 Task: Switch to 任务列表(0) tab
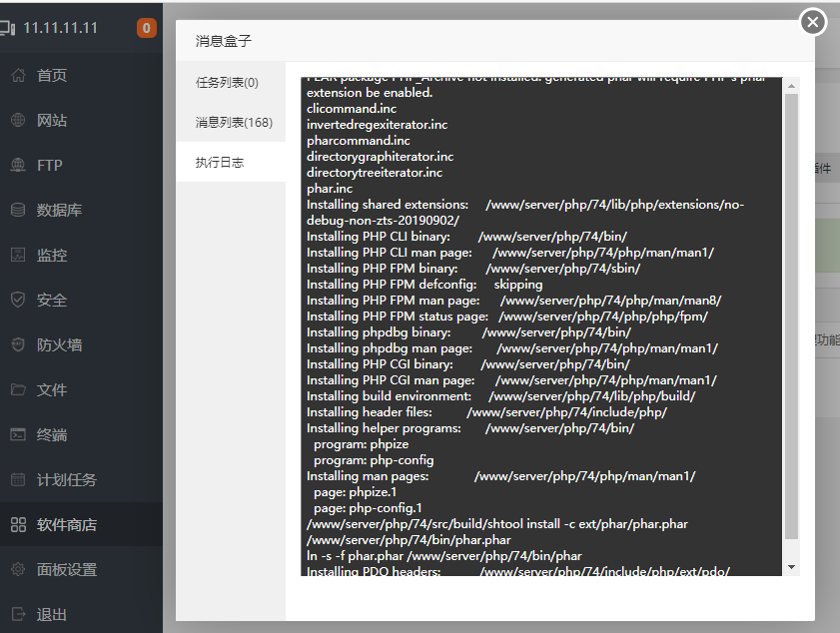pyautogui.click(x=231, y=83)
